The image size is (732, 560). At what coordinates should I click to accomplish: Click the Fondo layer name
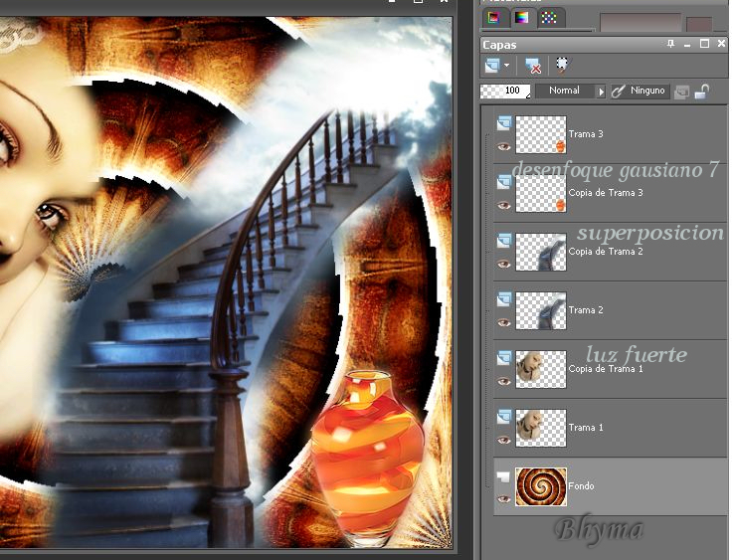point(581,486)
